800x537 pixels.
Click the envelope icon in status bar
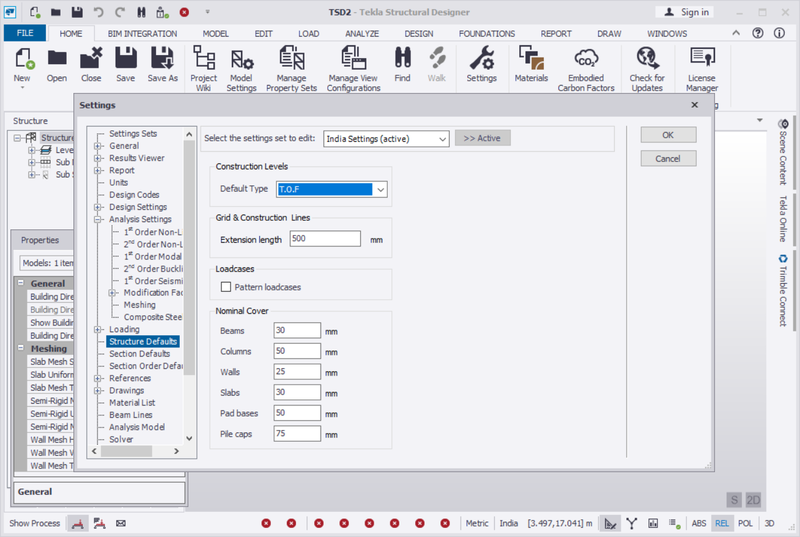click(x=120, y=523)
